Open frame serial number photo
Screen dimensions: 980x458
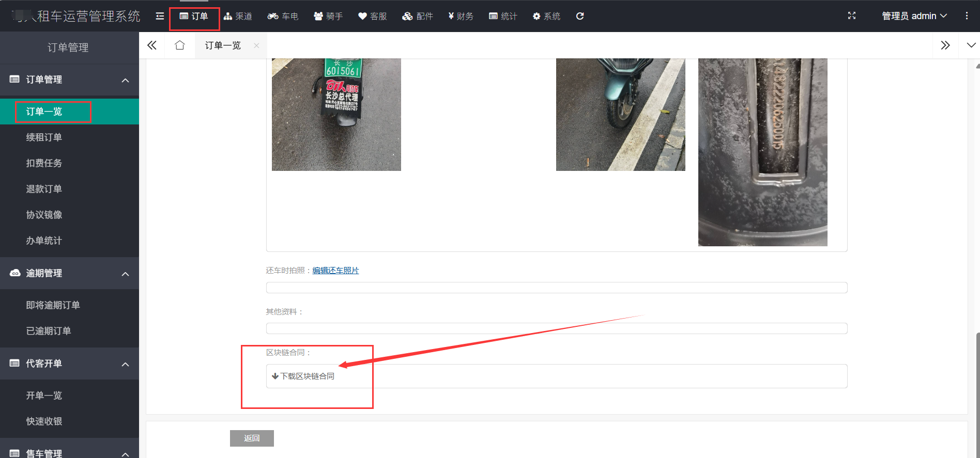coord(762,152)
